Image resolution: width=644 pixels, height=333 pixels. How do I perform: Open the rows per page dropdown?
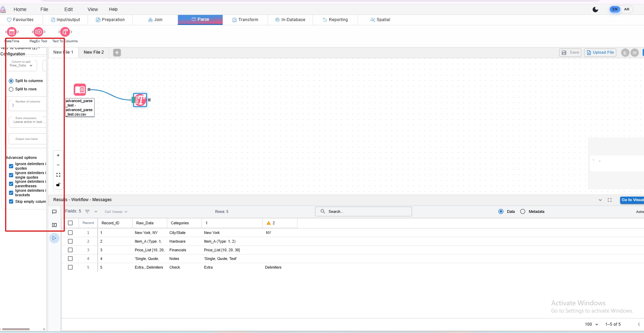click(x=592, y=324)
